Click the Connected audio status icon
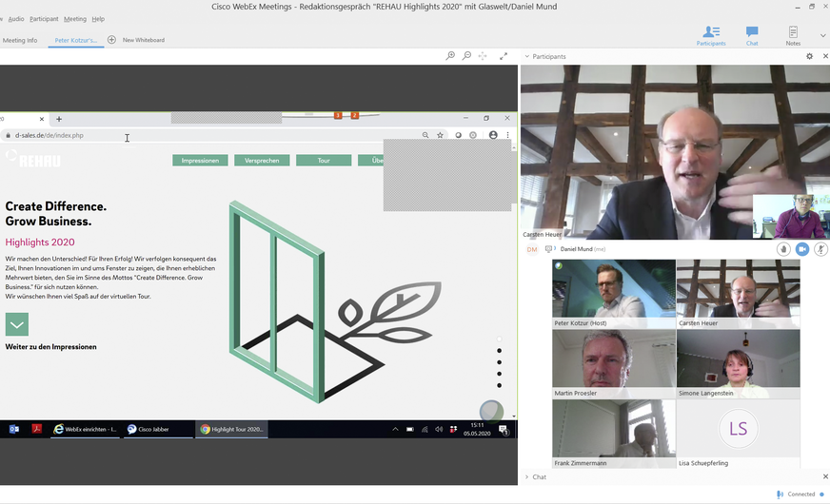Image resolution: width=830 pixels, height=504 pixels. pos(780,494)
